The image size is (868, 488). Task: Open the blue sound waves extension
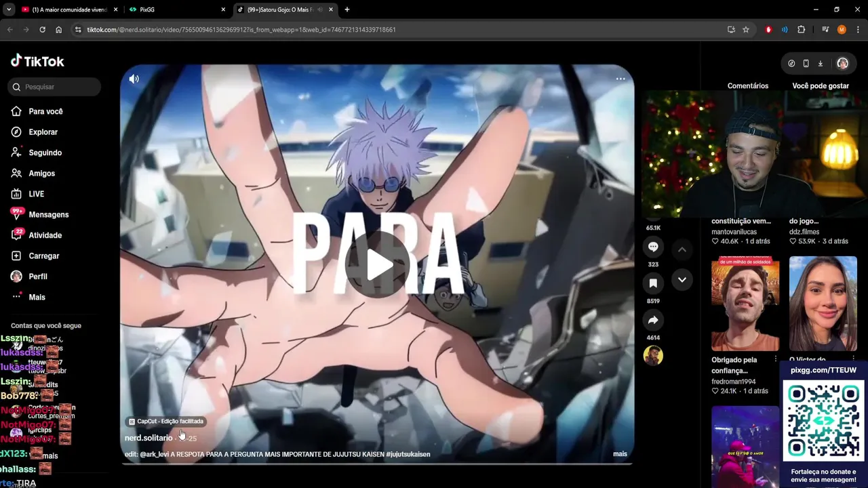tap(785, 30)
